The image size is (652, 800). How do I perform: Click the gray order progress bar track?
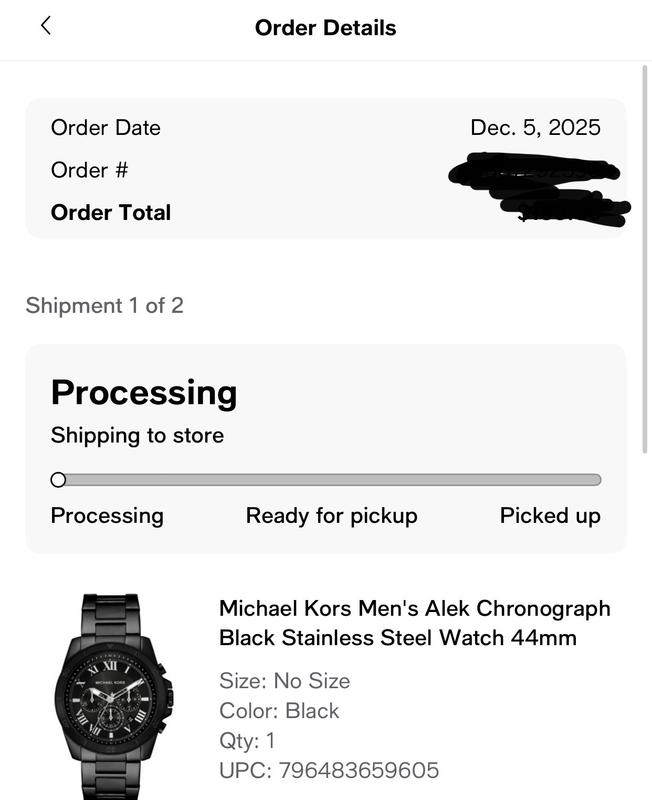click(330, 480)
